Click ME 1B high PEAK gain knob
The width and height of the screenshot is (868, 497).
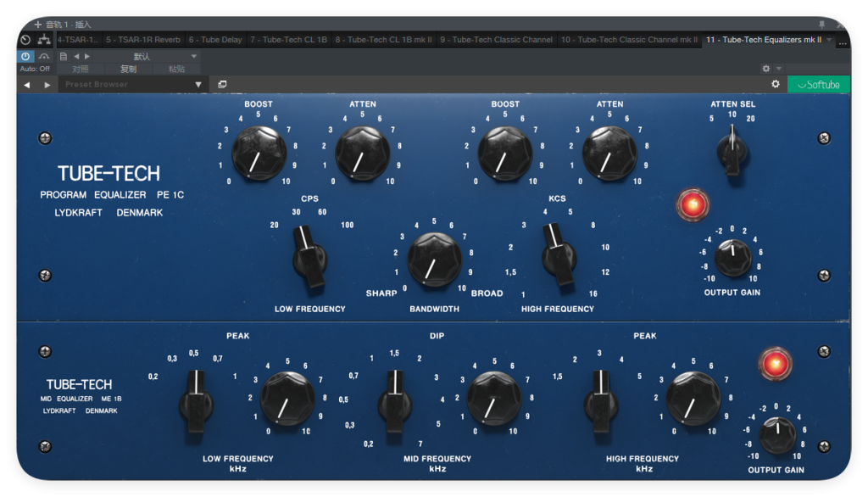(x=693, y=399)
